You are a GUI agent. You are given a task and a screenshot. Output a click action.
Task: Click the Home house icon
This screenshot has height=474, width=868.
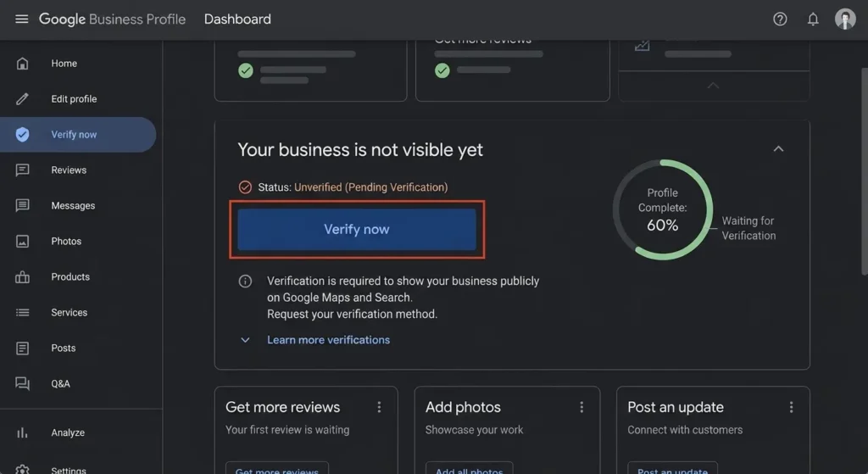(x=22, y=64)
